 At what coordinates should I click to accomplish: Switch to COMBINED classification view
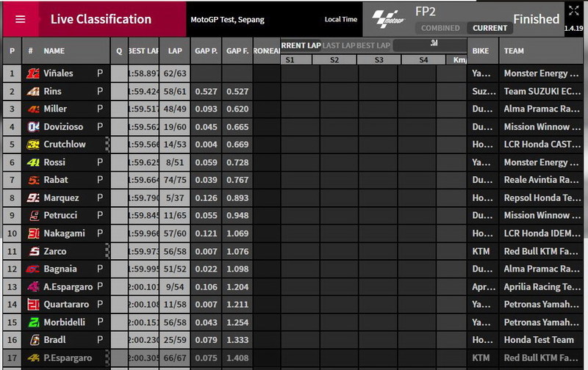click(x=440, y=28)
